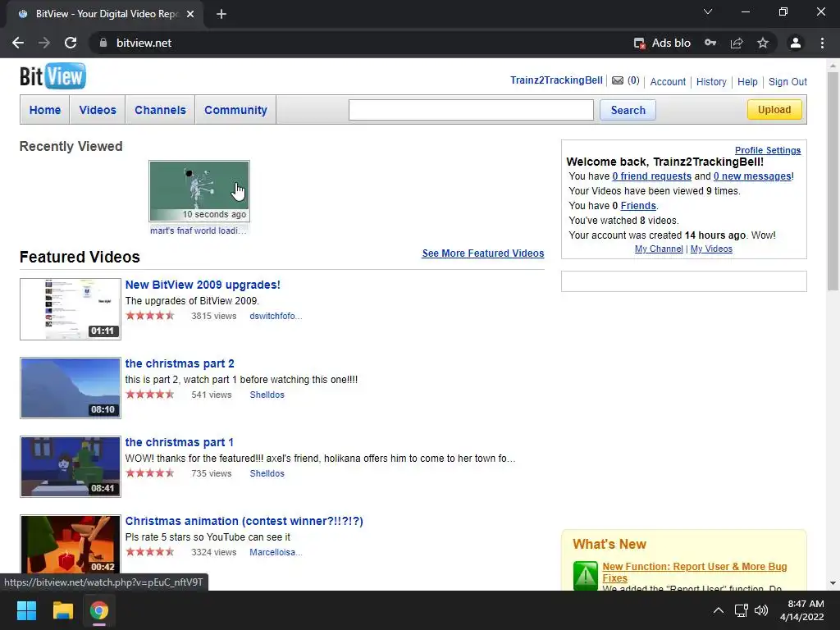Viewport: 840px width, 630px height.
Task: Show hidden system tray icons
Action: coord(719,610)
